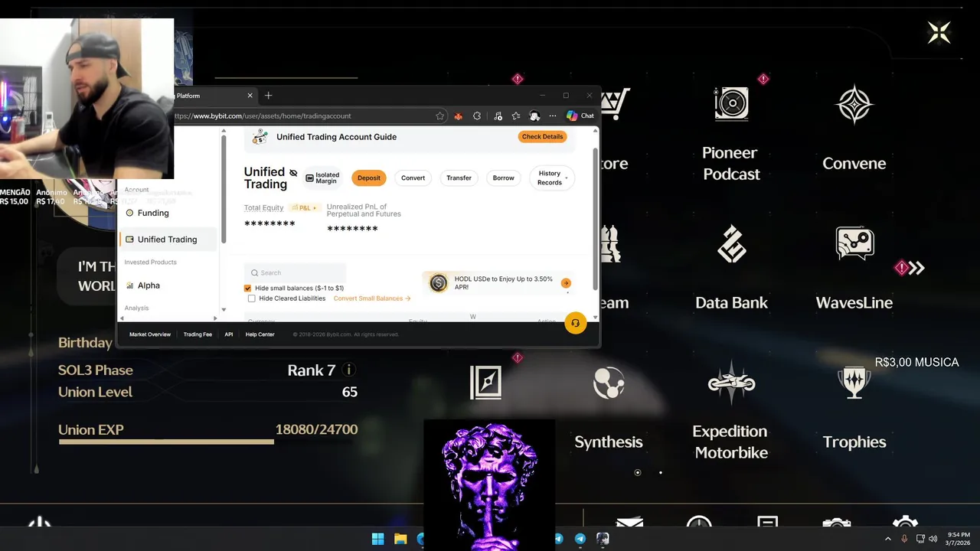Open the second Telegram taskbar icon
Image resolution: width=980 pixels, height=551 pixels.
580,539
